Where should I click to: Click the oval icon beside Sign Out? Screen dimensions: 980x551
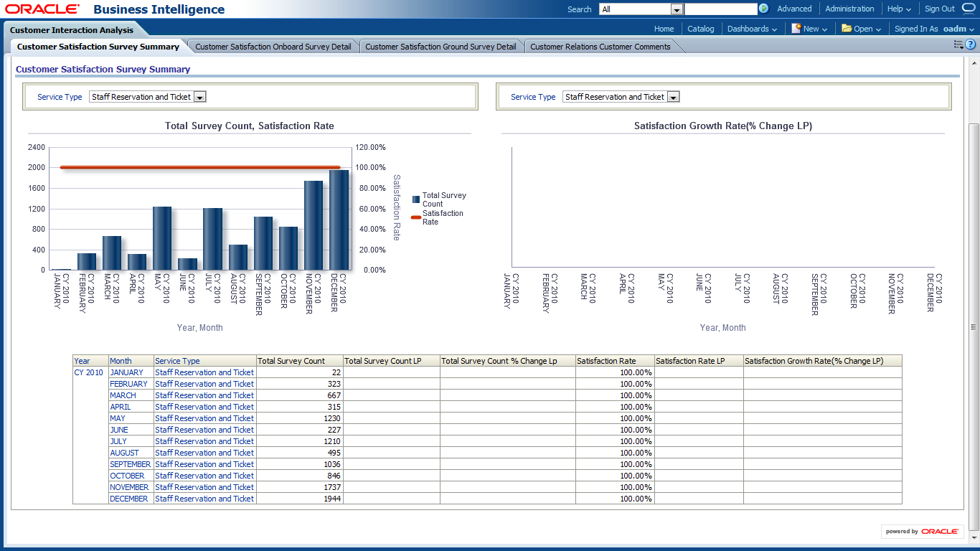pos(969,9)
